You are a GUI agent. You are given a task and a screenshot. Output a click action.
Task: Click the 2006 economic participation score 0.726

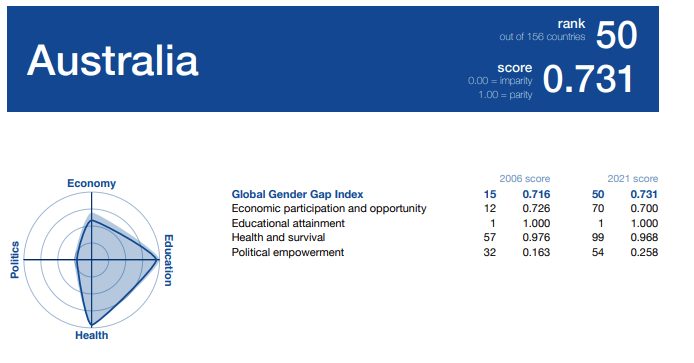point(536,209)
